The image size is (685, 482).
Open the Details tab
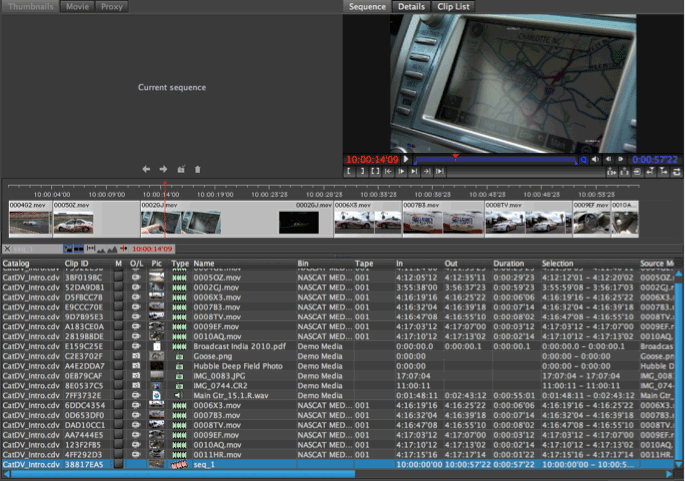tap(411, 6)
